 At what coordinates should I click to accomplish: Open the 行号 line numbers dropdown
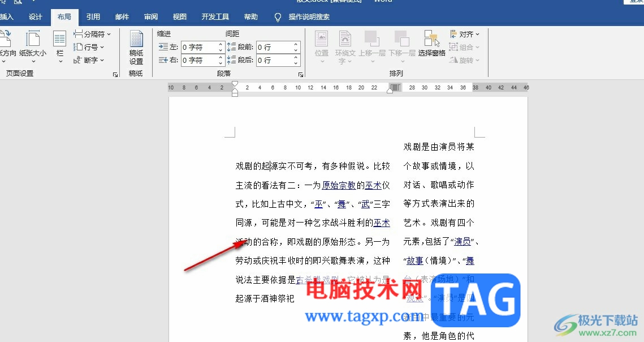coord(89,47)
